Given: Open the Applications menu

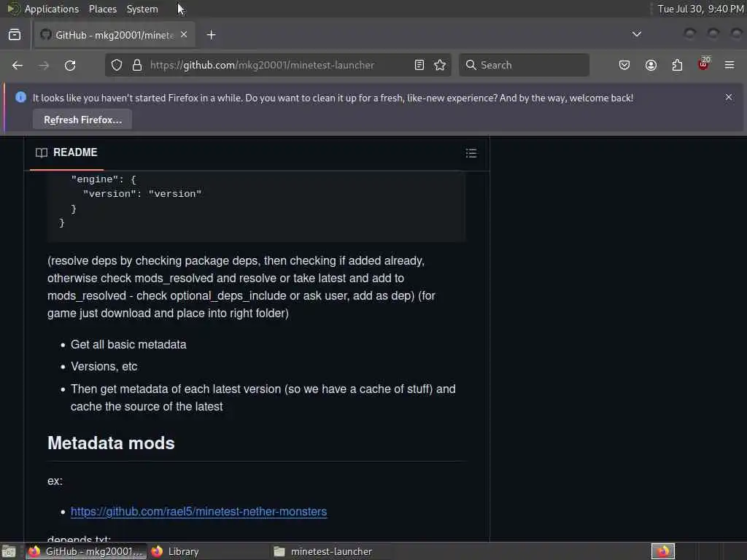Looking at the screenshot, I should pyautogui.click(x=52, y=9).
